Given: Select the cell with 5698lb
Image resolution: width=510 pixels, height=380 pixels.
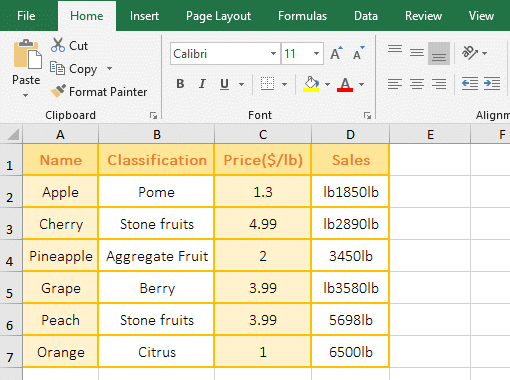Looking at the screenshot, I should tap(350, 320).
